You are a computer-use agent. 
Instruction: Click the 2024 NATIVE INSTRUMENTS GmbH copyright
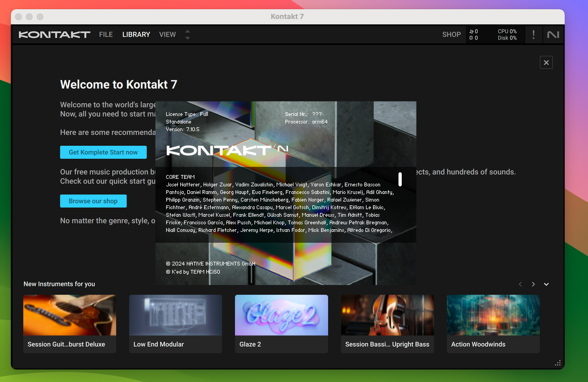coord(211,264)
